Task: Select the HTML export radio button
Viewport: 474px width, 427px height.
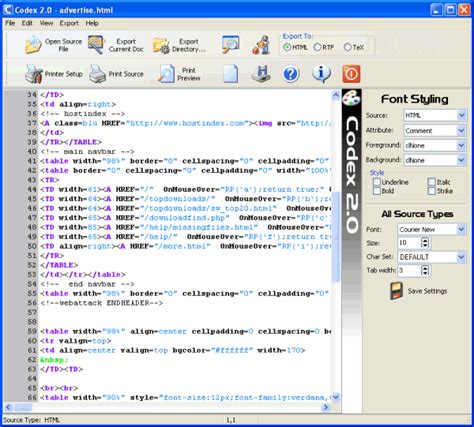Action: click(x=287, y=47)
